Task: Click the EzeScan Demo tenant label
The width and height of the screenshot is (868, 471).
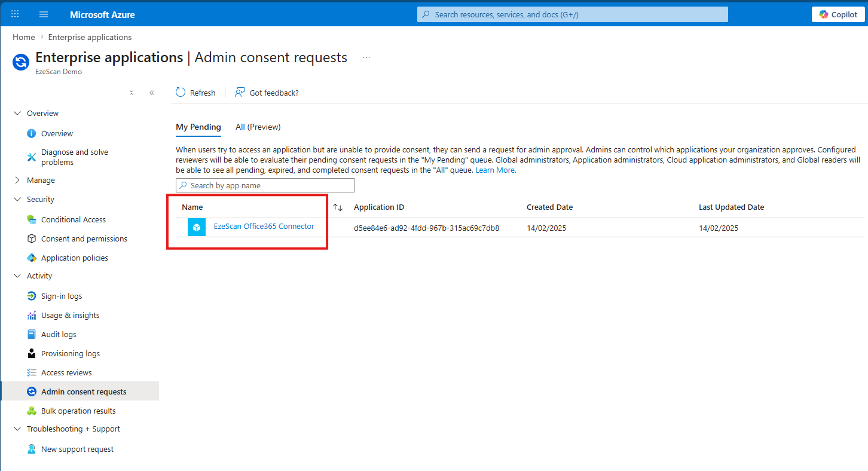Action: point(59,72)
